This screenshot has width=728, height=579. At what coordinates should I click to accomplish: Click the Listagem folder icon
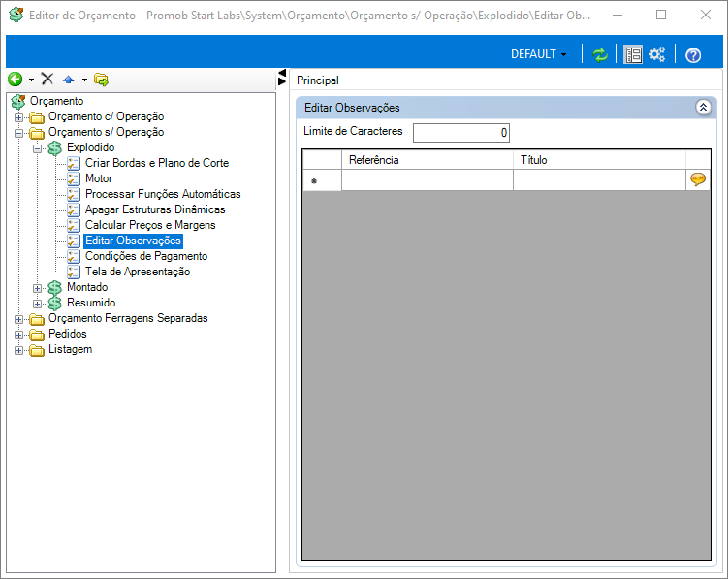37,350
